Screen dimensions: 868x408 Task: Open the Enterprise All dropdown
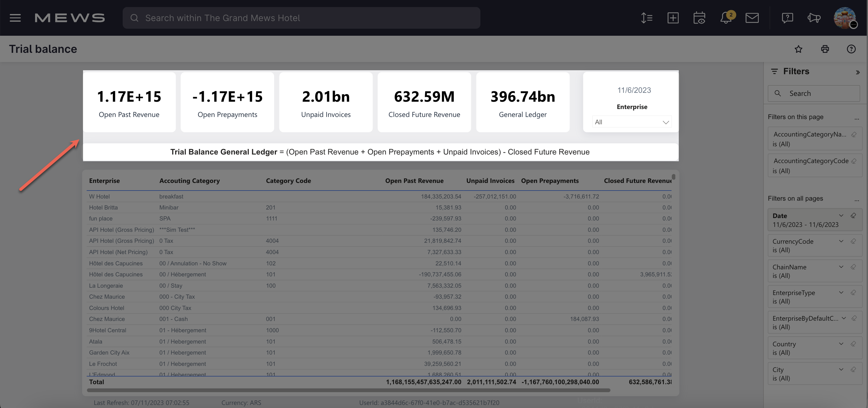632,122
